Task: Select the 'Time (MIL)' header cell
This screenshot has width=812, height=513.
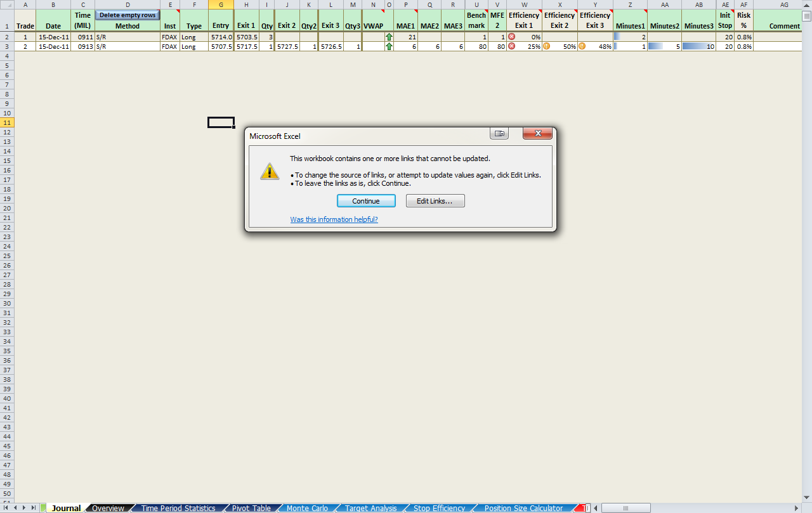Action: tap(82, 21)
